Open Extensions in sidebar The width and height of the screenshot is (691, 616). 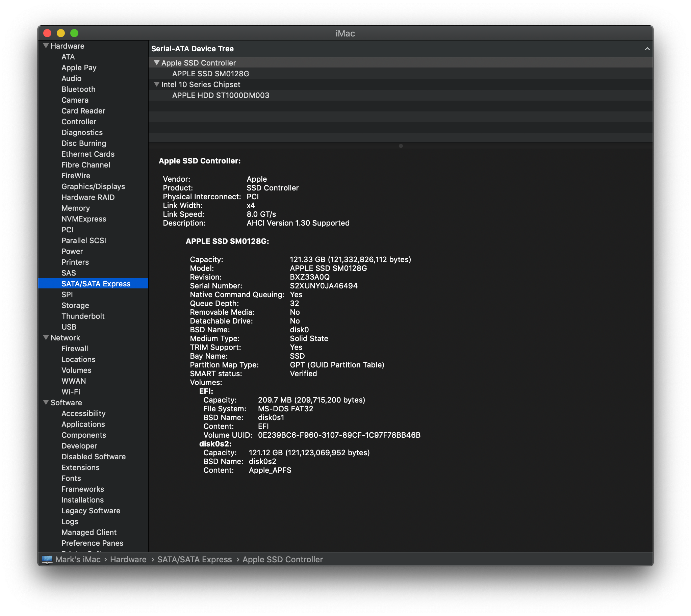(x=80, y=468)
